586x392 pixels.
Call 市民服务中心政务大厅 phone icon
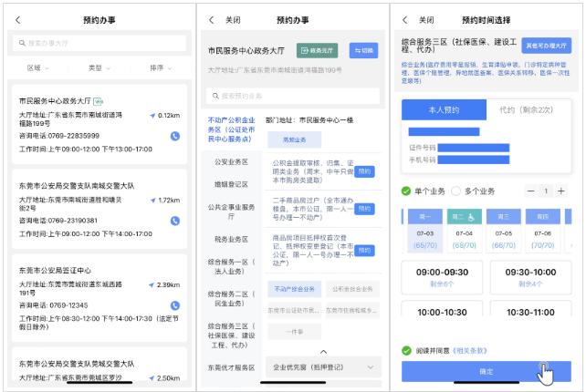tap(175, 136)
